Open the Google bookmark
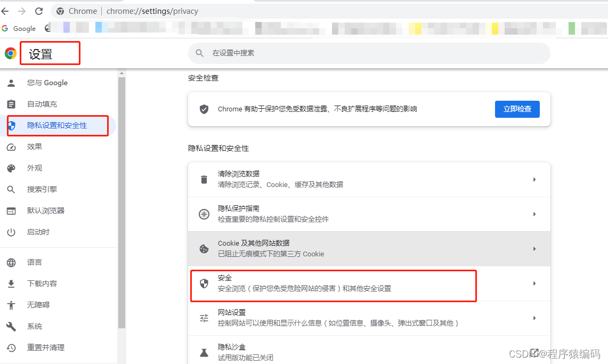 (19, 28)
